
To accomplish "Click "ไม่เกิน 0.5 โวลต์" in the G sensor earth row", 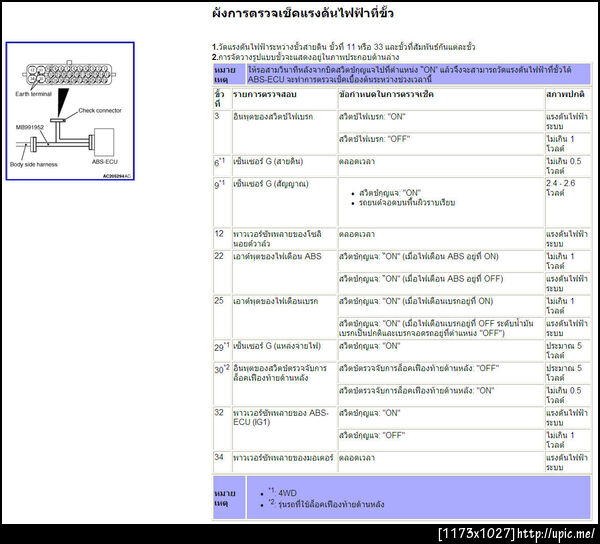I will pos(568,166).
